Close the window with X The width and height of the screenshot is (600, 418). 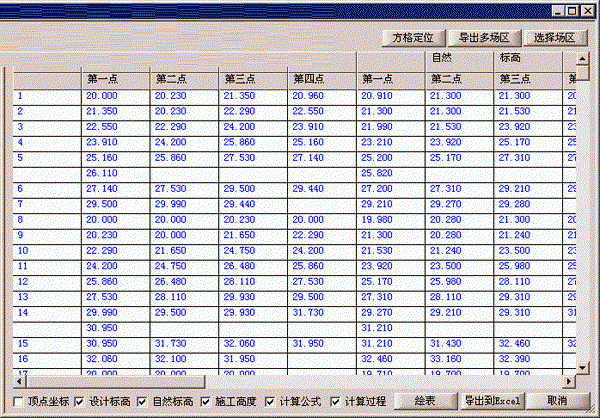coord(587,11)
